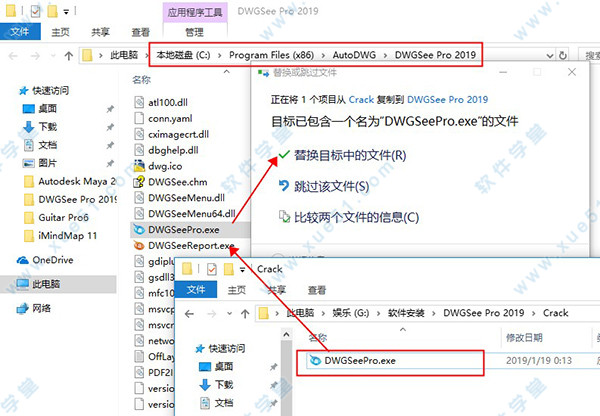The width and height of the screenshot is (600, 416).
Task: Select 桌面 in main navigation pane
Action: [47, 109]
